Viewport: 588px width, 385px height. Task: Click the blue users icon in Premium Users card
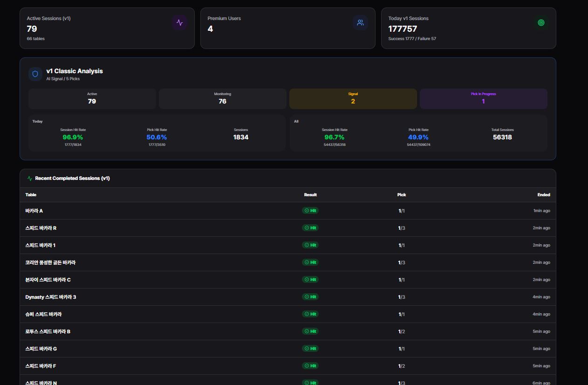point(360,22)
